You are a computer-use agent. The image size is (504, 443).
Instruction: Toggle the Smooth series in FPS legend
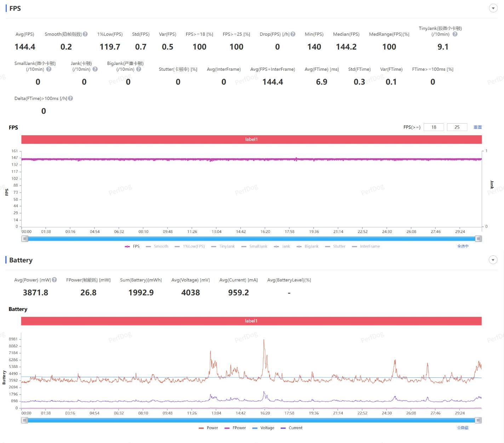point(157,246)
